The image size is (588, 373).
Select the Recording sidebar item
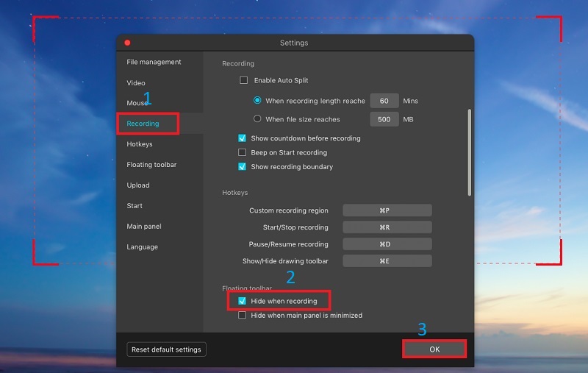tap(143, 124)
